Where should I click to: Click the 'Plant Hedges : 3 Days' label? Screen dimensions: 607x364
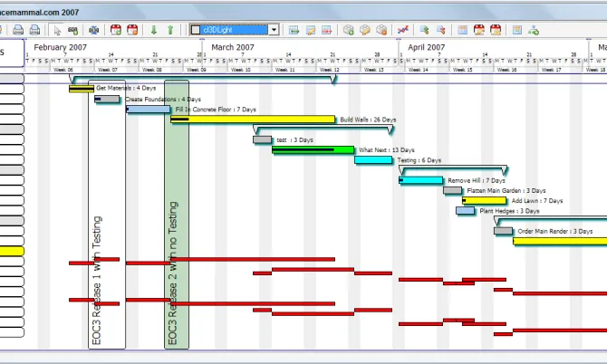point(509,211)
